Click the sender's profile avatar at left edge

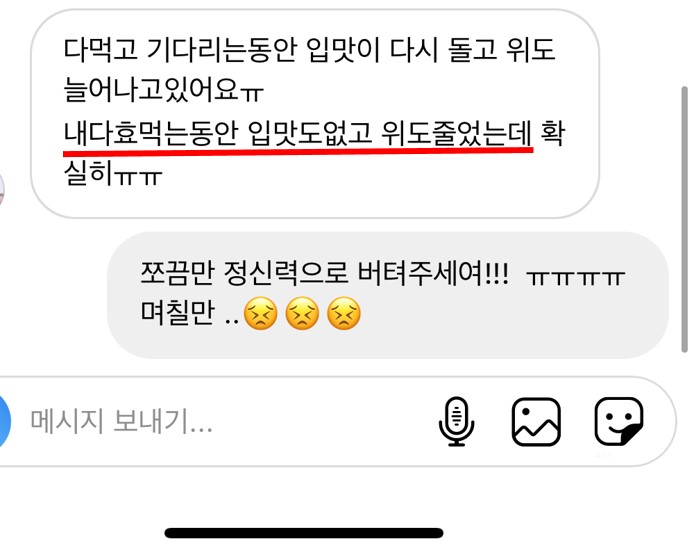click(x=2, y=190)
